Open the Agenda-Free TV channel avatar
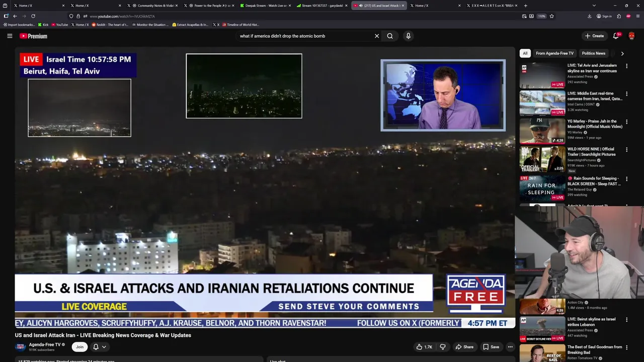 point(20,347)
